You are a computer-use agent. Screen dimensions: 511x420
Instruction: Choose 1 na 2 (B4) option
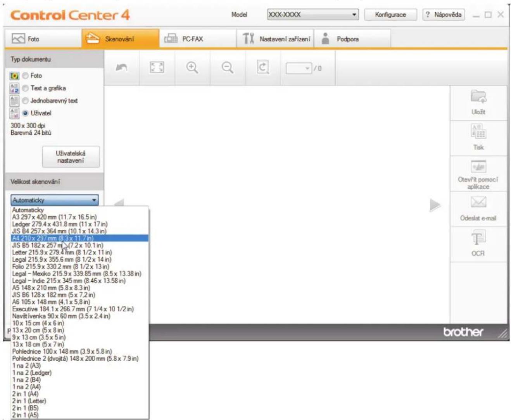pyautogui.click(x=80, y=380)
